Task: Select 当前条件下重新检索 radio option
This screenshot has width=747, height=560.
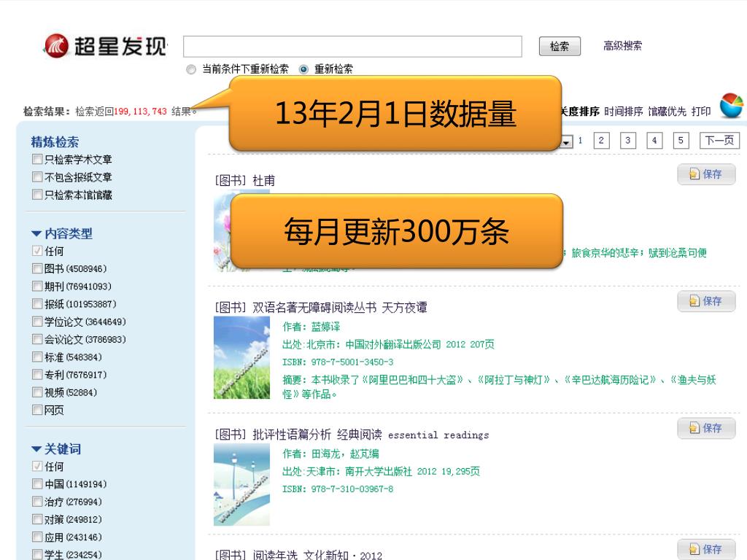Action: point(191,69)
